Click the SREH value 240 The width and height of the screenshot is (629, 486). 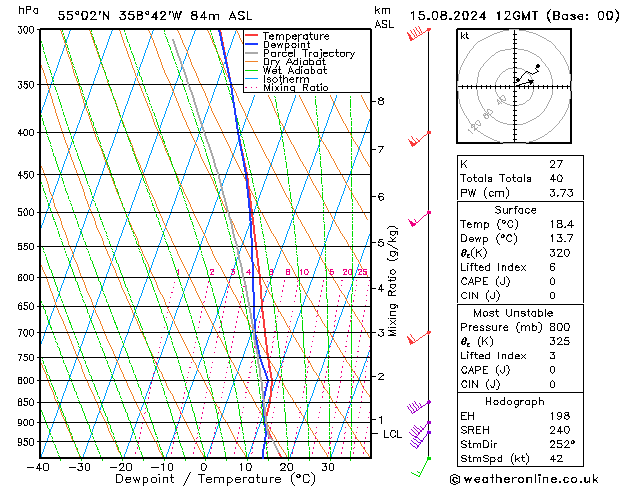[560, 430]
